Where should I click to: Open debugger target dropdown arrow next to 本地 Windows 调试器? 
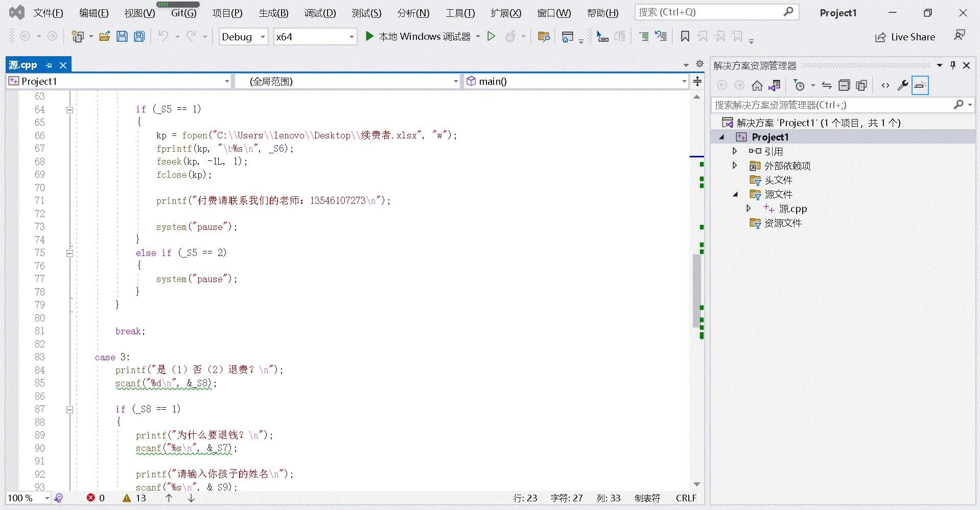click(478, 36)
